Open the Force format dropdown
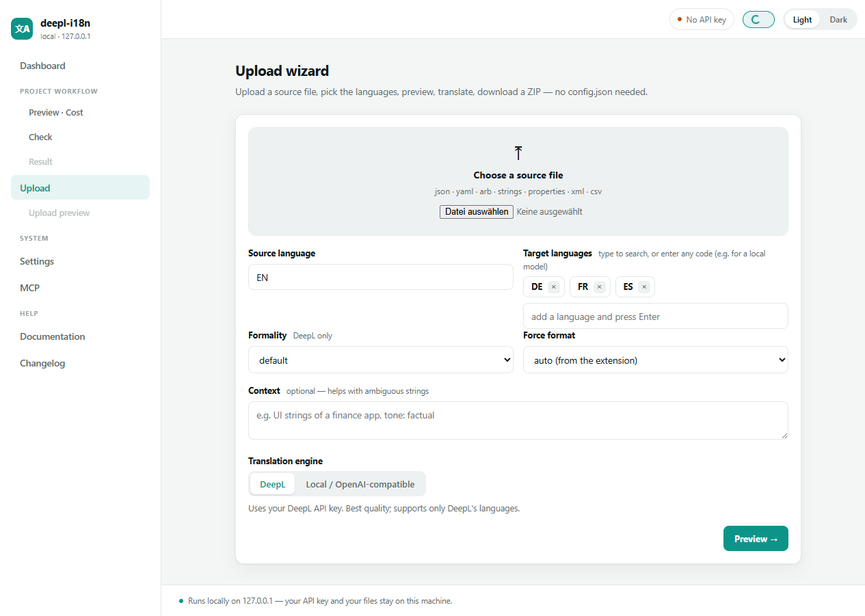Image resolution: width=865 pixels, height=616 pixels. point(656,360)
